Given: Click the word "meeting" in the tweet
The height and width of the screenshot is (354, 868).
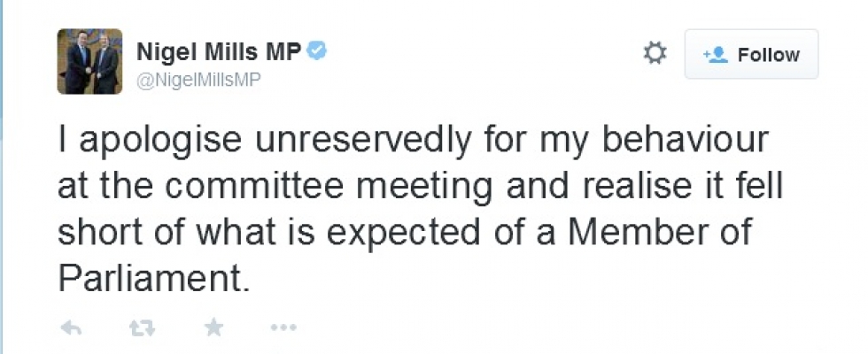Looking at the screenshot, I should pos(421,188).
